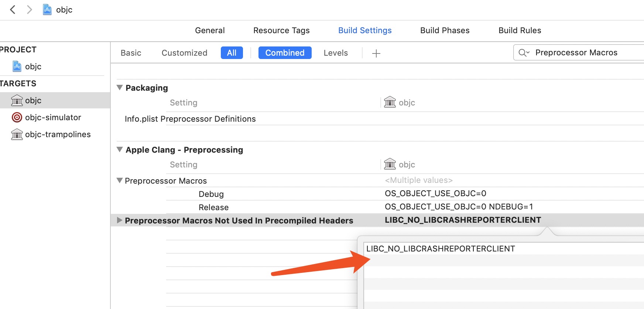Show All build settings
The image size is (644, 309).
click(x=232, y=53)
